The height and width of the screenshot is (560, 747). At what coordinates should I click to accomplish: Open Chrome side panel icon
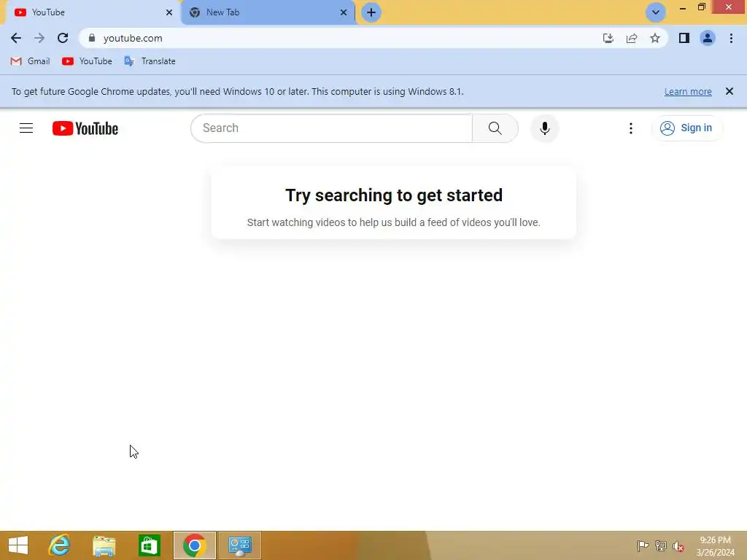point(684,38)
